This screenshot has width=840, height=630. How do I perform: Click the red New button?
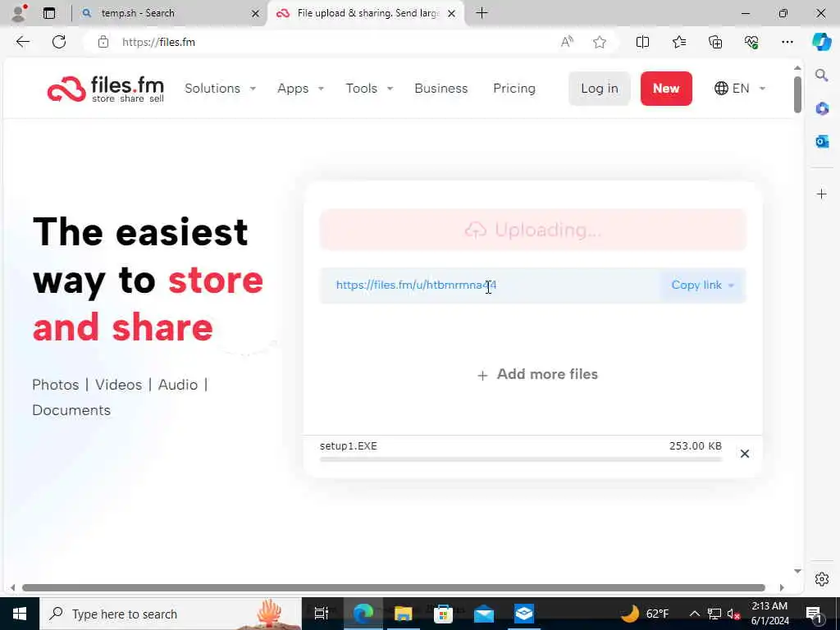[x=666, y=89]
